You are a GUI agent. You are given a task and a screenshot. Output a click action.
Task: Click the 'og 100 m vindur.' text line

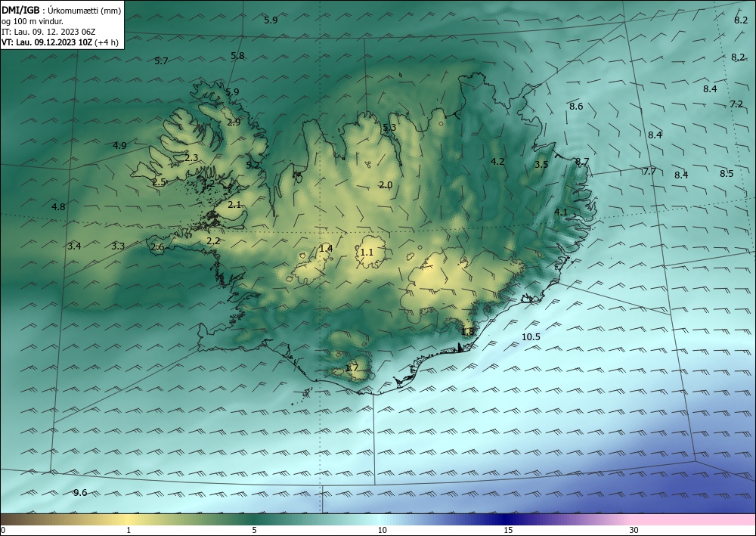pyautogui.click(x=33, y=21)
